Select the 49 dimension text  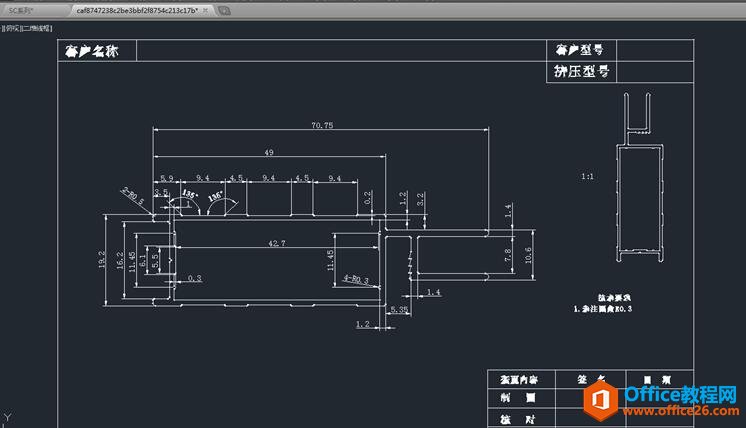click(269, 153)
